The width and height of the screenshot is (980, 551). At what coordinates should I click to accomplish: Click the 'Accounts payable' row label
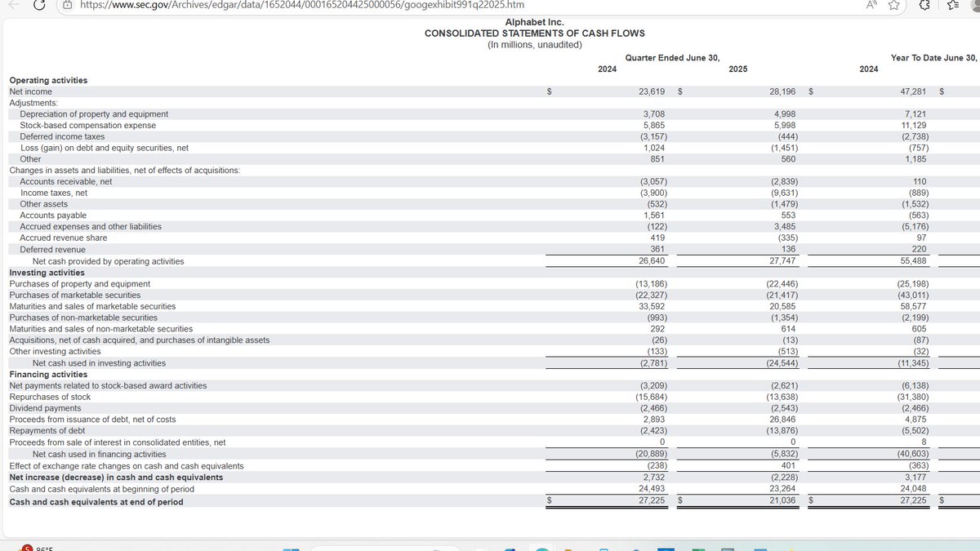[x=53, y=216]
